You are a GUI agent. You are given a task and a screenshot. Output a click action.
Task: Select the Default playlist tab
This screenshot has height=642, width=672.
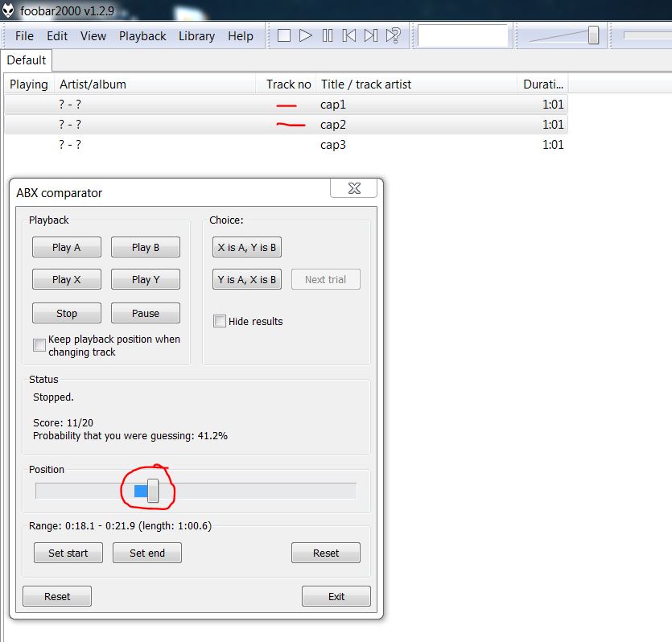click(26, 60)
